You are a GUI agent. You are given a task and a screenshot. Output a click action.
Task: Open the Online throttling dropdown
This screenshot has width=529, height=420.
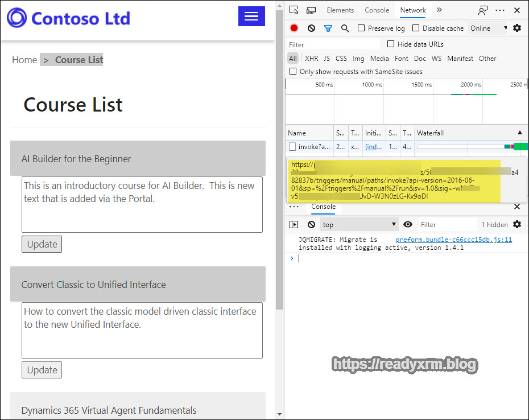pyautogui.click(x=487, y=28)
